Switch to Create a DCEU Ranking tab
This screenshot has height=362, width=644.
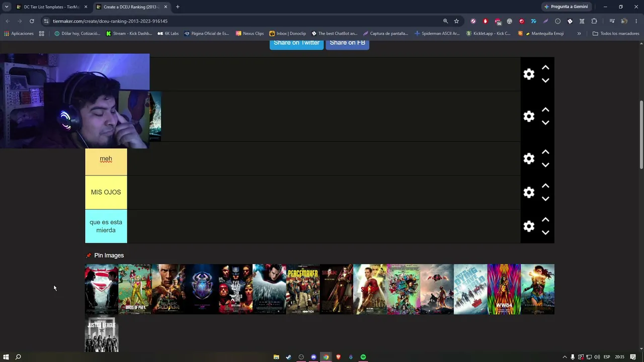tap(131, 7)
